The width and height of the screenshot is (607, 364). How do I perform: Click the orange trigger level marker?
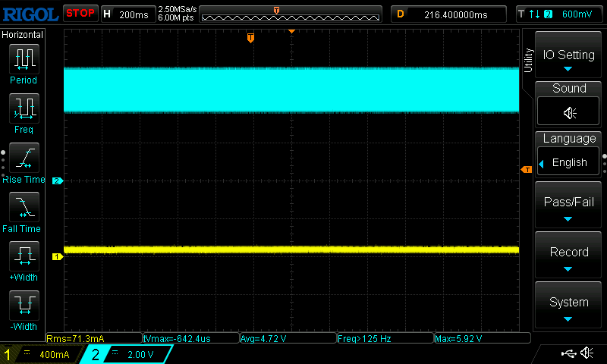pos(526,169)
